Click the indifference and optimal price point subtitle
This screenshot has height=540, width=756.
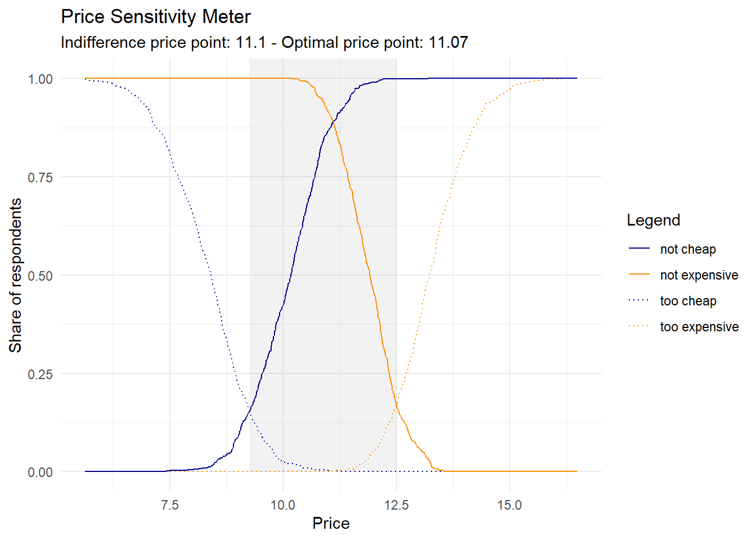tap(264, 43)
